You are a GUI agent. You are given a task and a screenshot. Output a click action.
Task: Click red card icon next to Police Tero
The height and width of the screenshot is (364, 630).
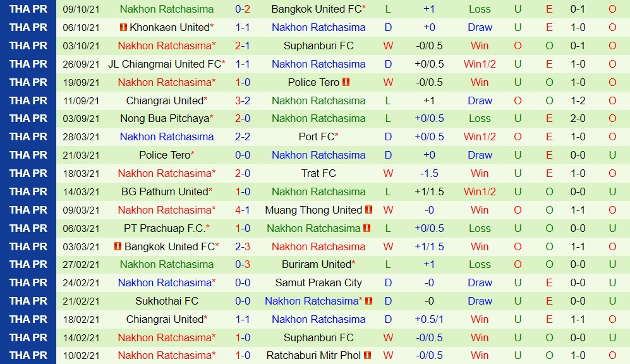click(x=346, y=82)
